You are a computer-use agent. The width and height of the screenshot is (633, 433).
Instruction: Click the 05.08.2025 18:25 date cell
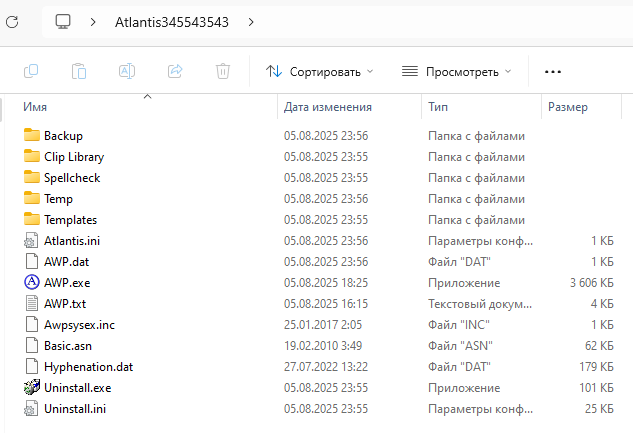326,282
